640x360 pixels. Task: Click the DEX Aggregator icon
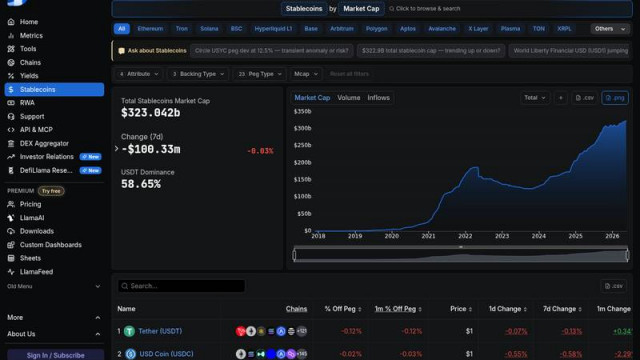[x=11, y=143]
